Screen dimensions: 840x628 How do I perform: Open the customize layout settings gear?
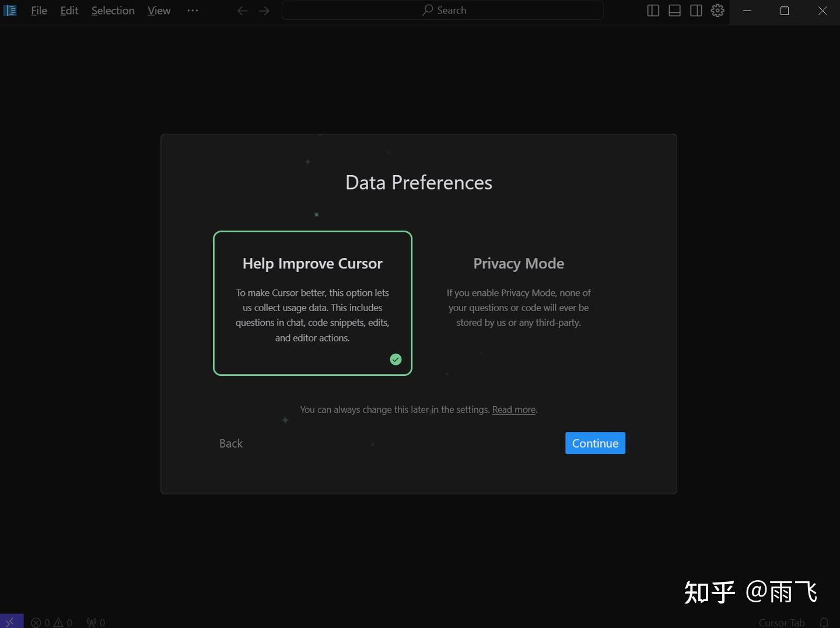click(717, 11)
